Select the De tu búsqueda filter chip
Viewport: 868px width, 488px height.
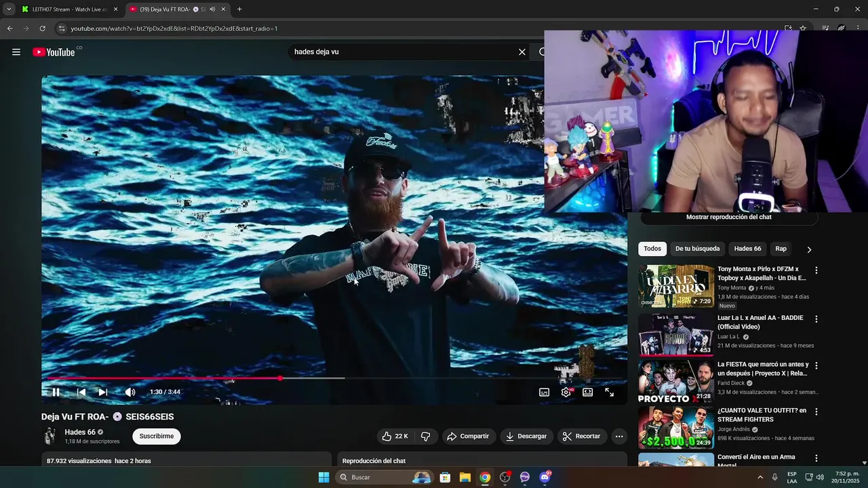point(697,249)
